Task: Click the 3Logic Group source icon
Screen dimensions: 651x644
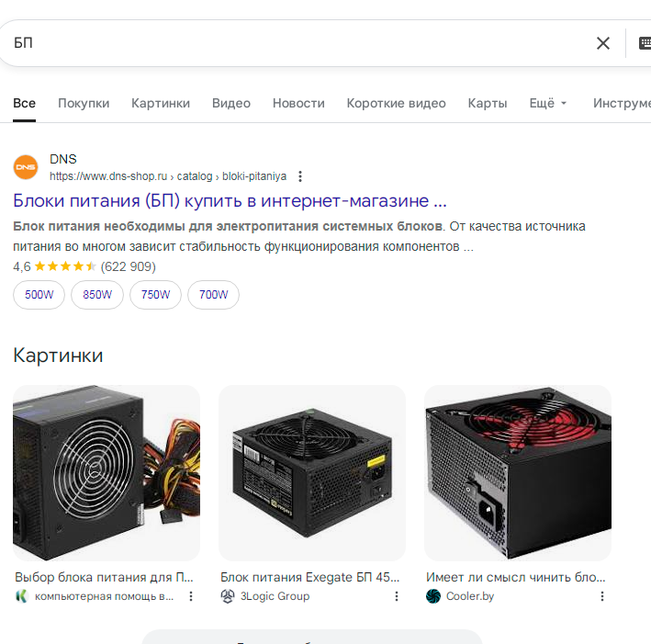Action: point(228,596)
